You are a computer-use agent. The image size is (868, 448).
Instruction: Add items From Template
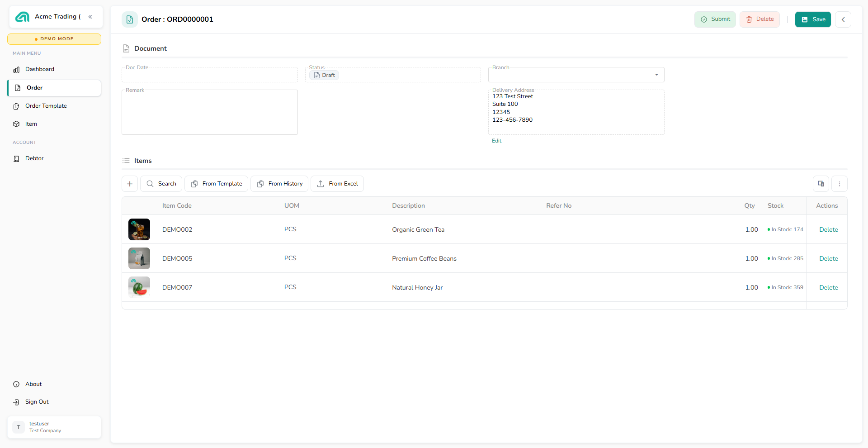point(217,184)
